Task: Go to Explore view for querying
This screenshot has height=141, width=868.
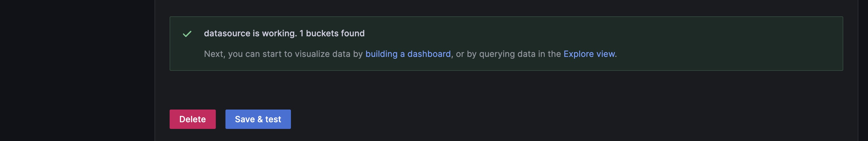Action: 589,54
